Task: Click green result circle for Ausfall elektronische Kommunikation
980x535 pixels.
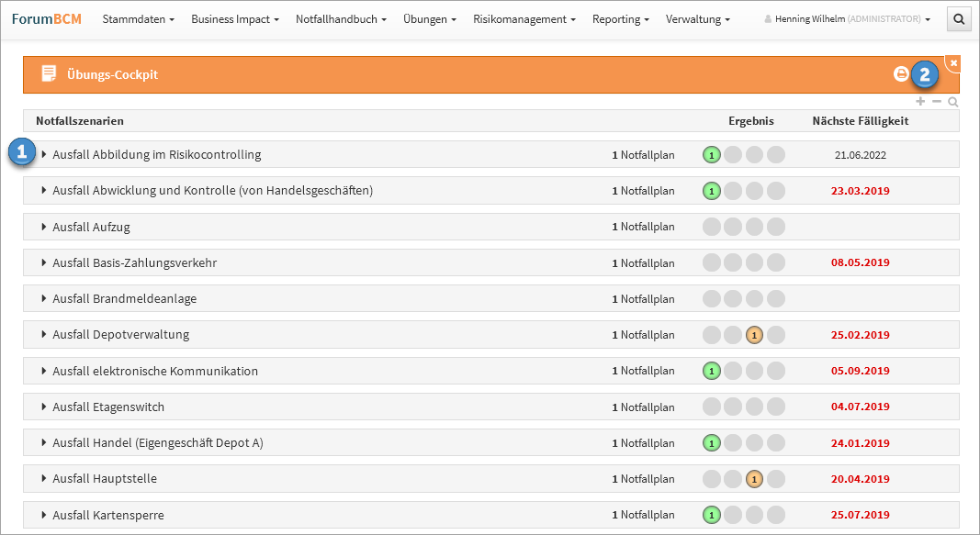Action: point(711,371)
